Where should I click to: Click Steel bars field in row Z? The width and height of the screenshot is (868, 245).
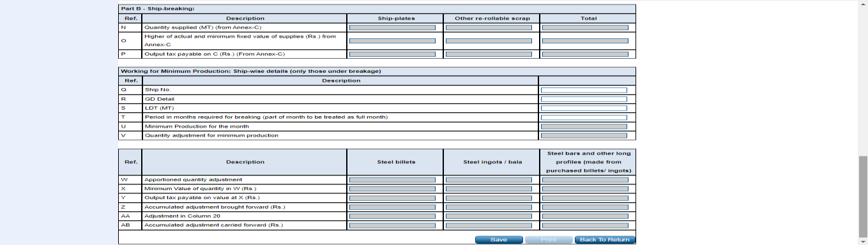[585, 207]
